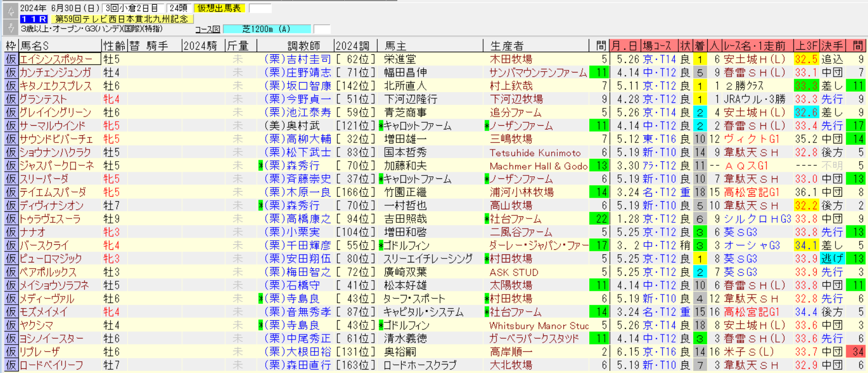The image size is (868, 373).
Task: Click trainer (栗)坂口智康
Action: pyautogui.click(x=298, y=86)
